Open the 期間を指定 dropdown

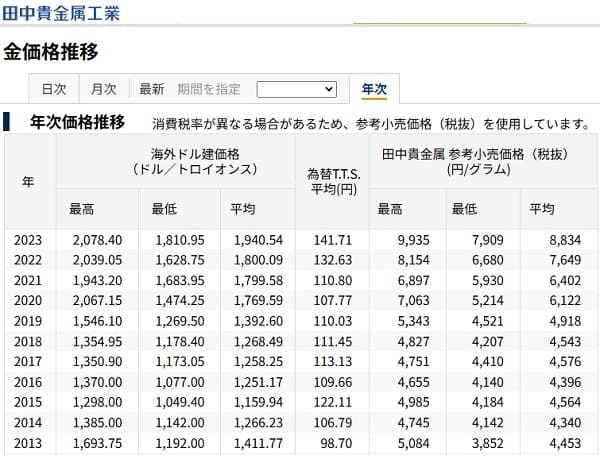(x=297, y=89)
